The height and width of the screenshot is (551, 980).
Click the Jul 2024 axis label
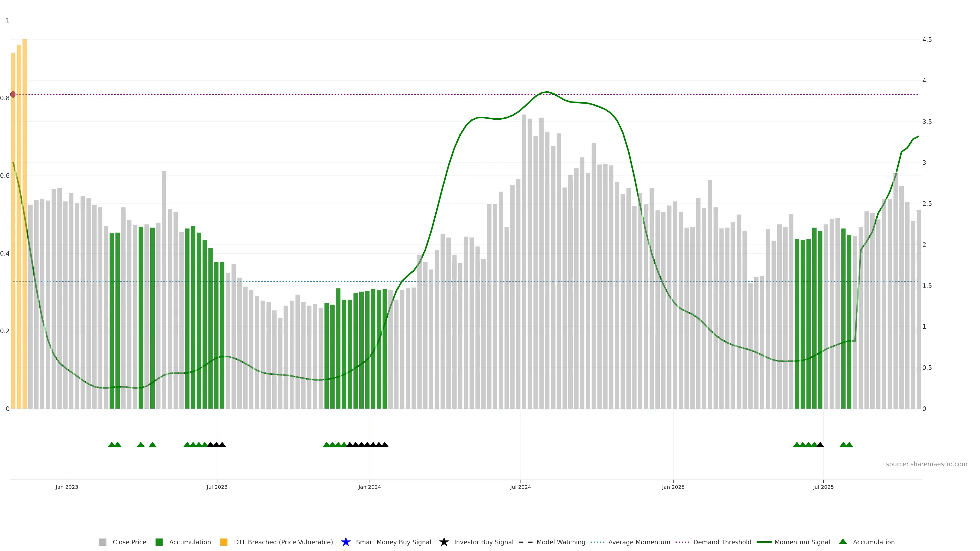(x=520, y=487)
